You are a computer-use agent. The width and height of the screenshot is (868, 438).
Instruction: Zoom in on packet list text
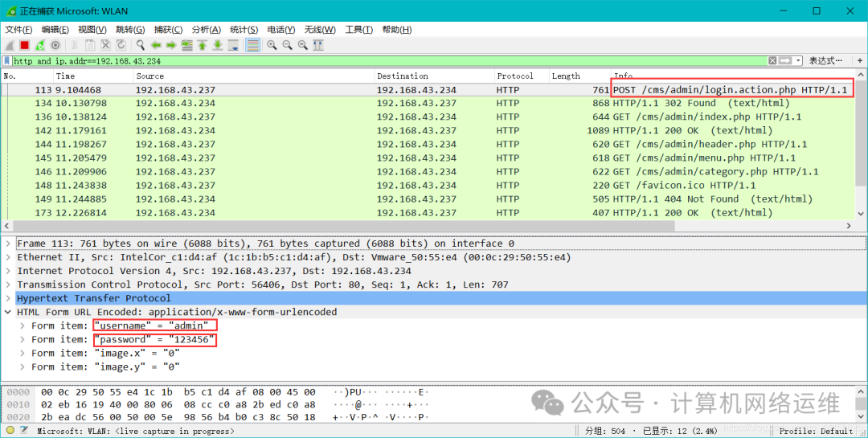point(272,46)
